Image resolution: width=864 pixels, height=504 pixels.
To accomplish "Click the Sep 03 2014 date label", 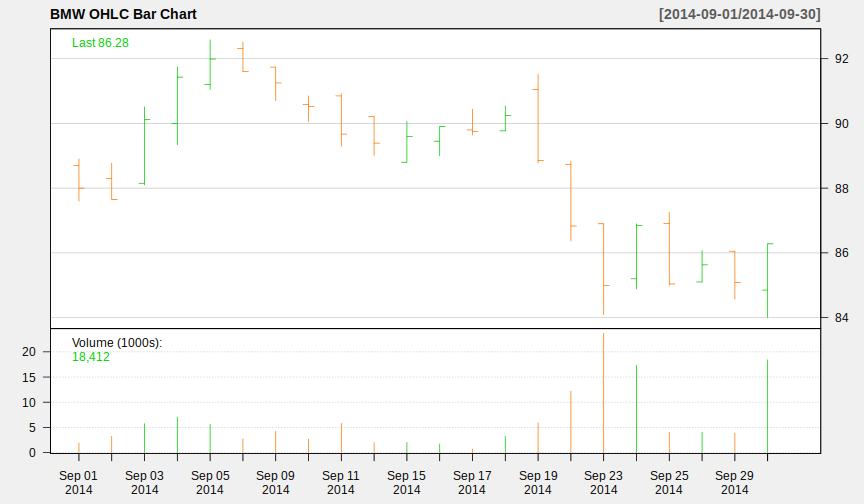I will tap(144, 483).
